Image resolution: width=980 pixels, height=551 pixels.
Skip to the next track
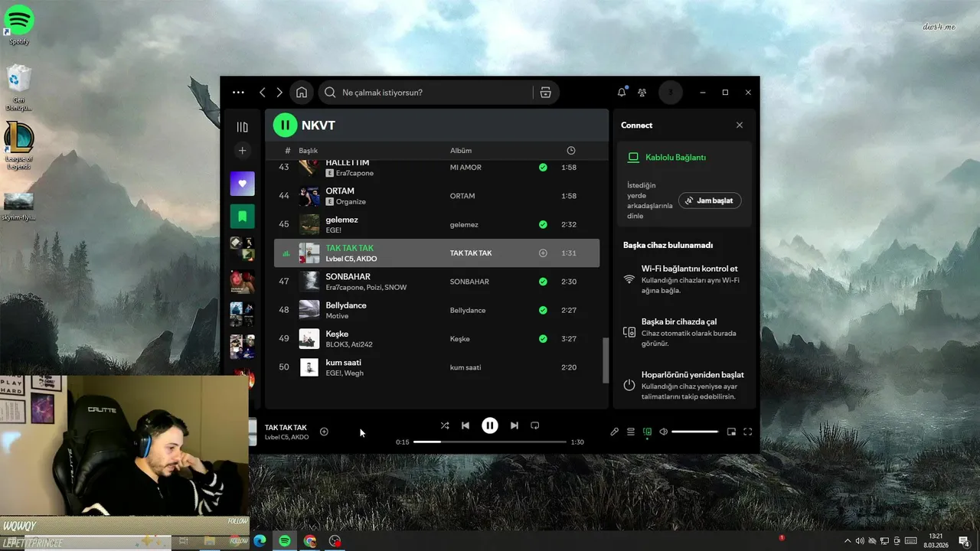tap(514, 425)
